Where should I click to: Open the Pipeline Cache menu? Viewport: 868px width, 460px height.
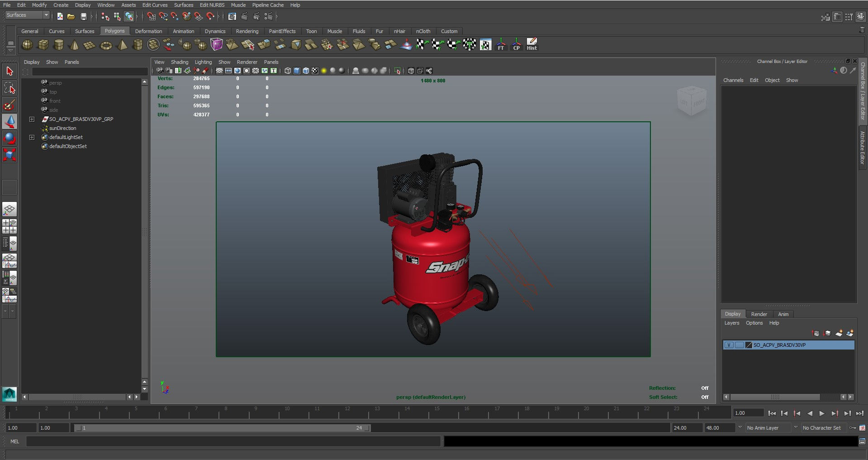268,5
